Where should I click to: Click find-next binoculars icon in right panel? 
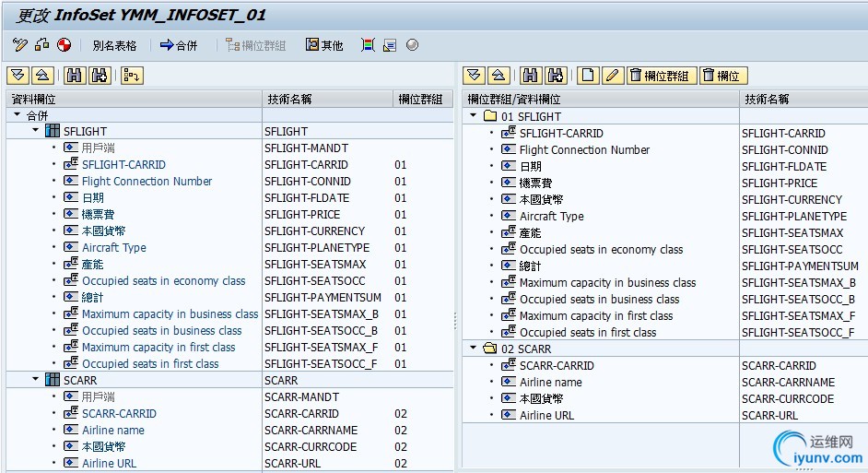coord(555,76)
